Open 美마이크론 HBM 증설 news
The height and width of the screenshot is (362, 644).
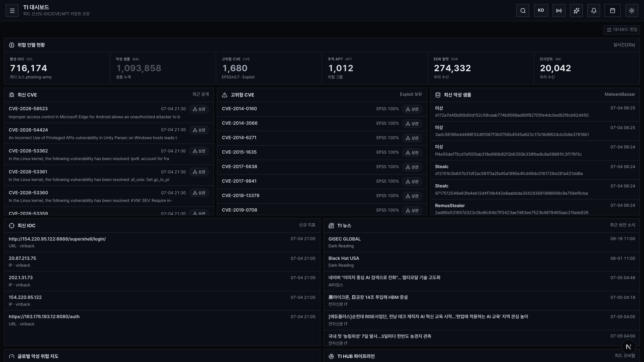click(x=482, y=300)
